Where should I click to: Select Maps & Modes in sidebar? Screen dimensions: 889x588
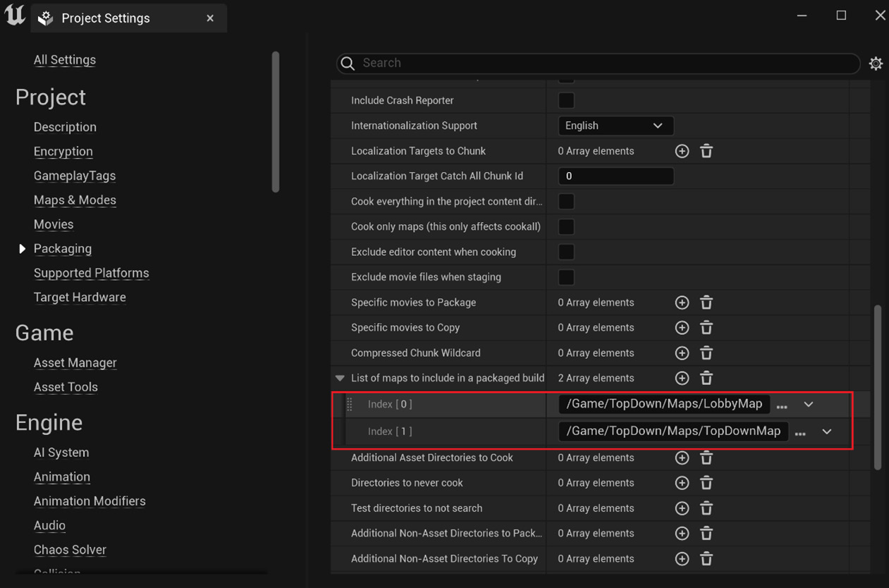tap(75, 200)
